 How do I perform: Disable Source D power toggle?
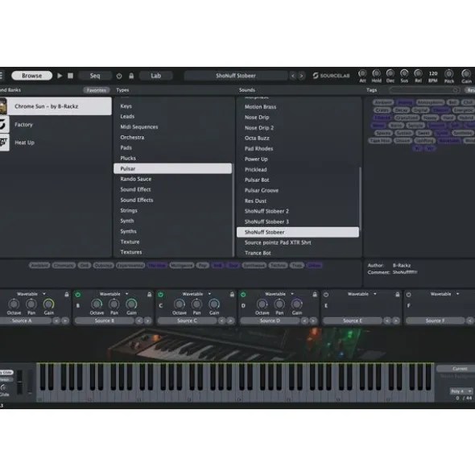click(x=243, y=295)
